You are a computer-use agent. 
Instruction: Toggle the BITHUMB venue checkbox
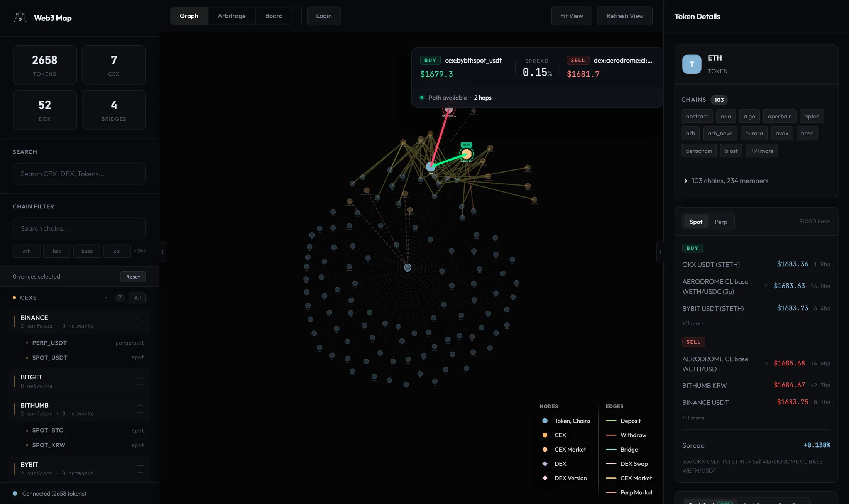click(x=140, y=409)
